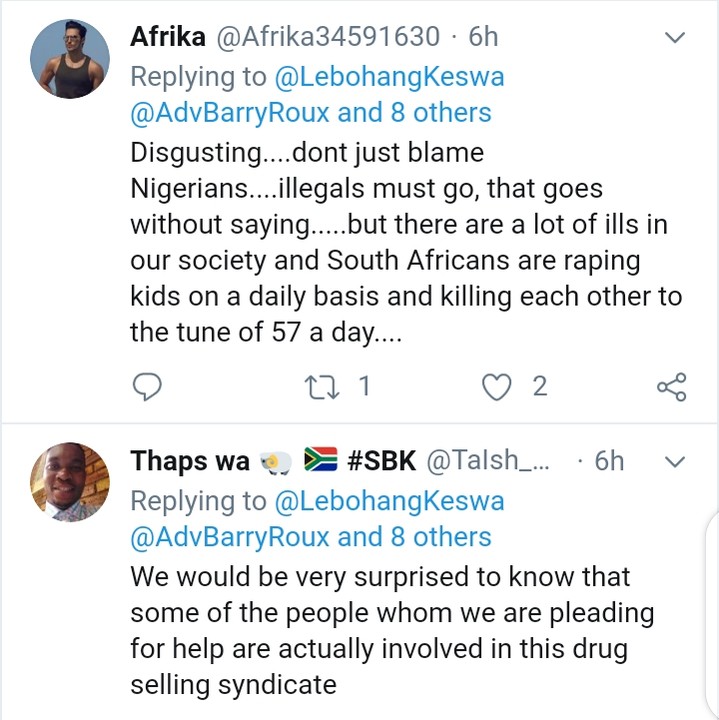Show the '8 others' list in Afrika's reply
The width and height of the screenshot is (719, 720).
pos(441,112)
